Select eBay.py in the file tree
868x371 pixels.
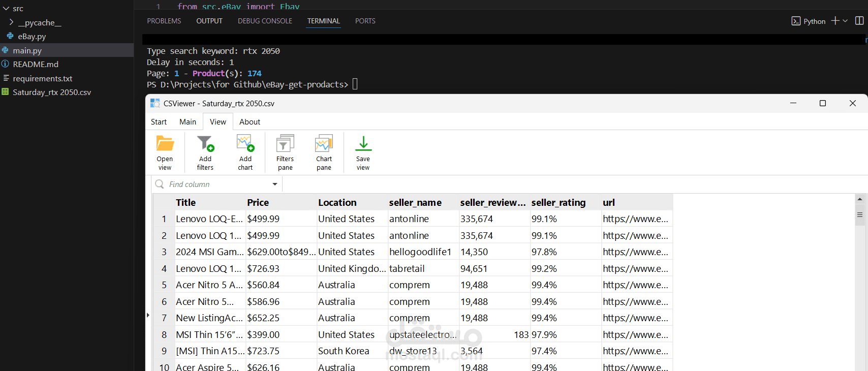point(32,37)
